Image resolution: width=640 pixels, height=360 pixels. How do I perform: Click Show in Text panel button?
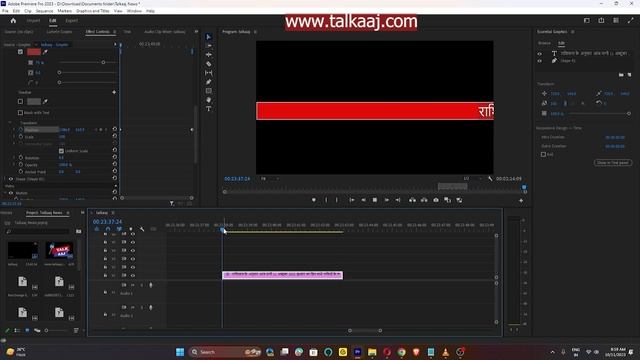(613, 162)
